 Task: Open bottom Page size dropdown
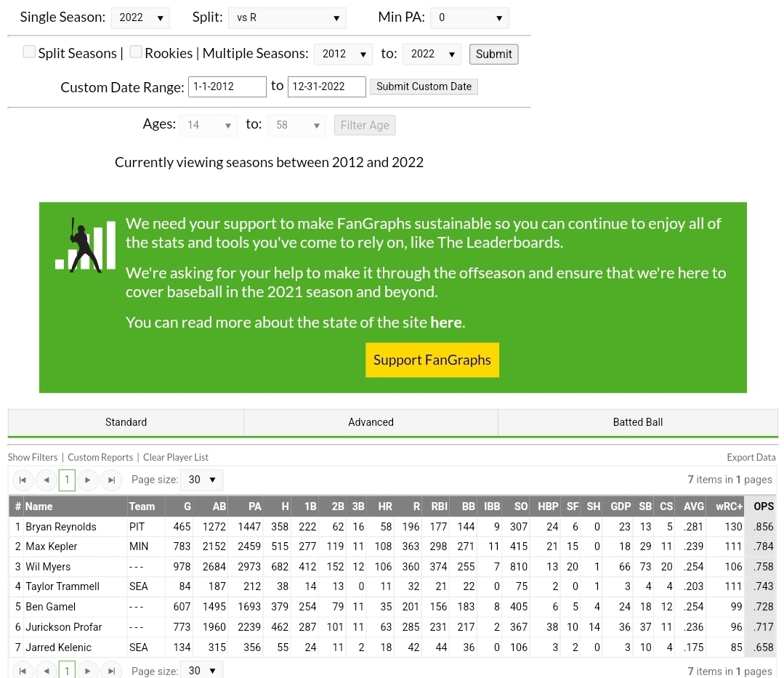[x=201, y=671]
